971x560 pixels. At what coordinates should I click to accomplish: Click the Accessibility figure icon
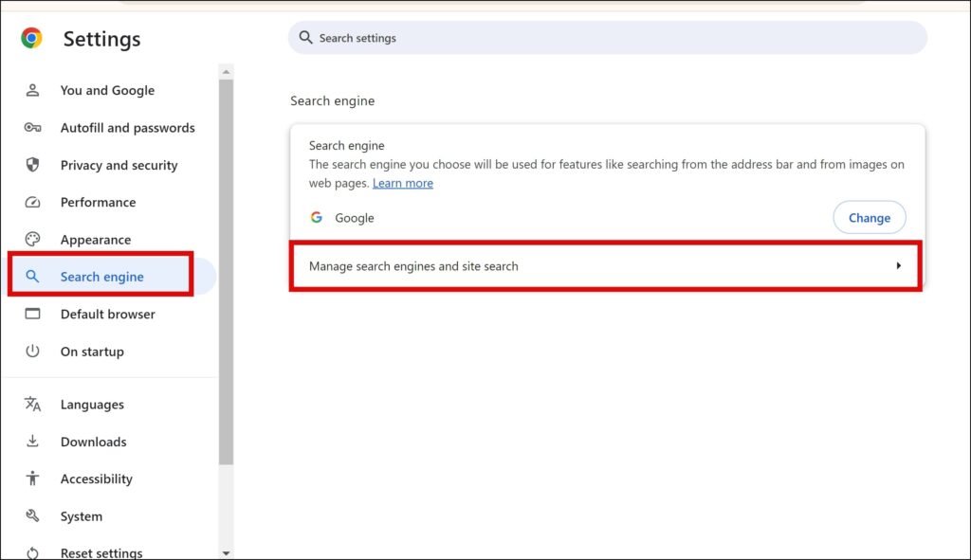(x=32, y=479)
